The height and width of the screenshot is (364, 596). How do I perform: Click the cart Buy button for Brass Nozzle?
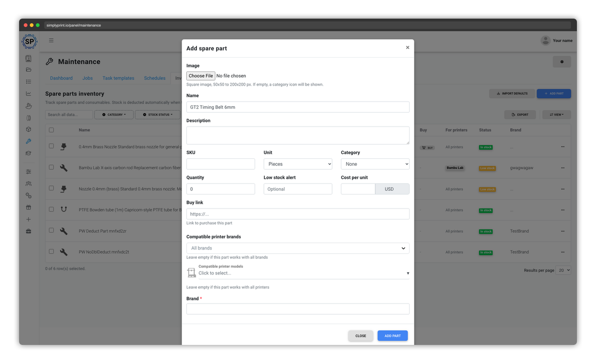(x=427, y=148)
